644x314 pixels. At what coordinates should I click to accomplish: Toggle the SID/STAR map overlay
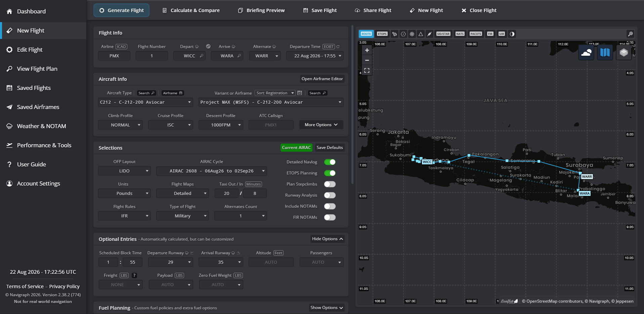(x=443, y=34)
